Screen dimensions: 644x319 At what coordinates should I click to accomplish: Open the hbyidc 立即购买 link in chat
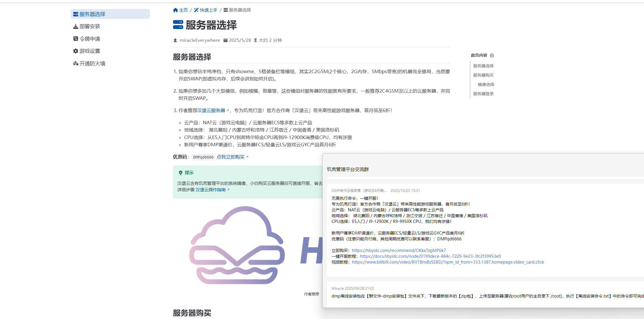pos(399,250)
